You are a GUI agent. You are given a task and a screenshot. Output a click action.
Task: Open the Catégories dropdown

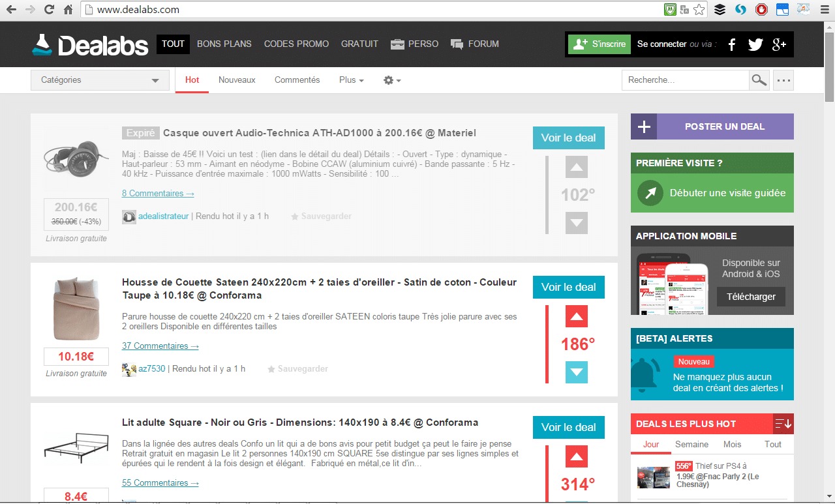point(100,80)
